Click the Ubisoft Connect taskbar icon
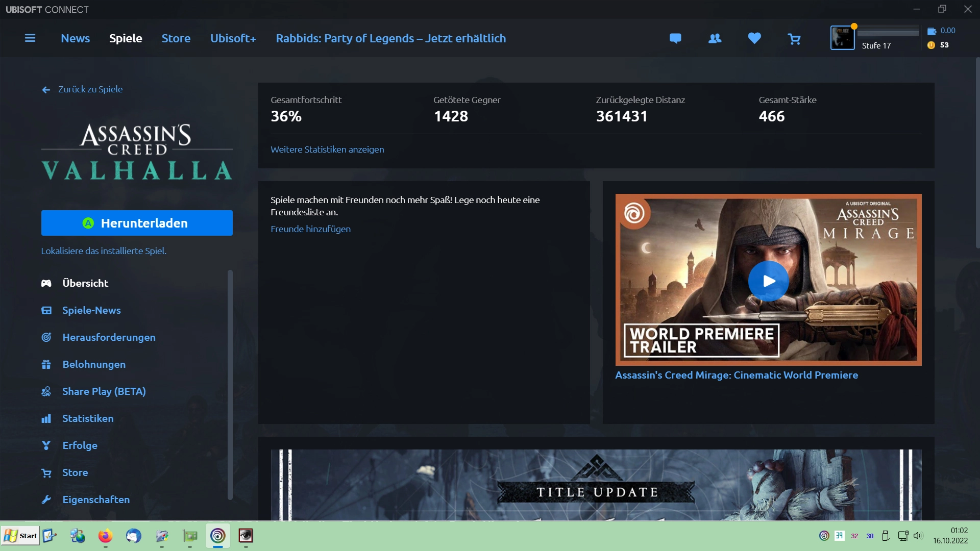Image resolution: width=980 pixels, height=551 pixels. [218, 536]
